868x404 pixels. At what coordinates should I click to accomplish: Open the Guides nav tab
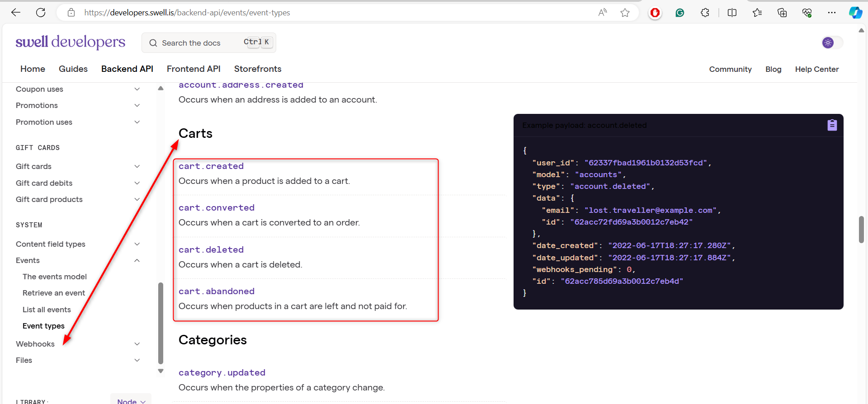tap(73, 69)
